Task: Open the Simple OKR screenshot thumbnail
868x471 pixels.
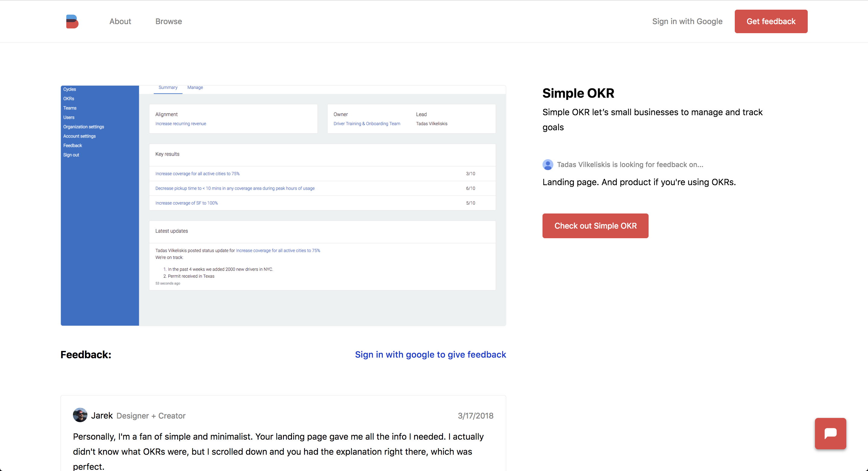Action: click(x=283, y=206)
